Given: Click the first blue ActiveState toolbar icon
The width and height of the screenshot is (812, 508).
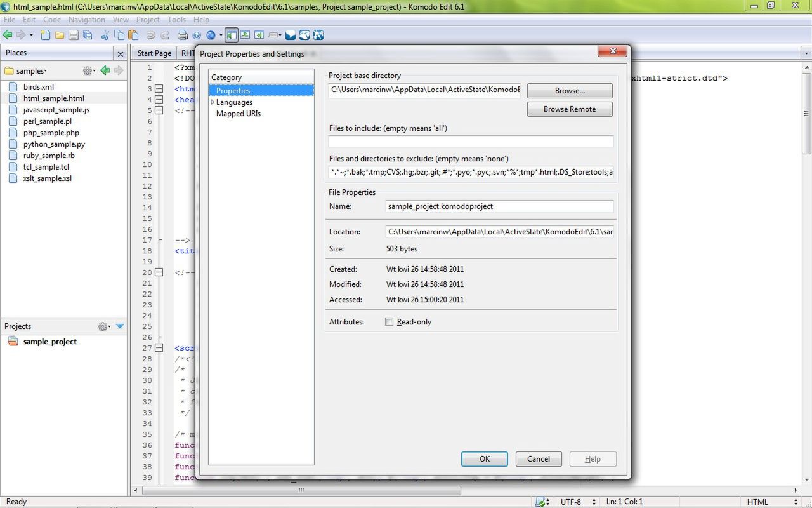Looking at the screenshot, I should tap(291, 35).
